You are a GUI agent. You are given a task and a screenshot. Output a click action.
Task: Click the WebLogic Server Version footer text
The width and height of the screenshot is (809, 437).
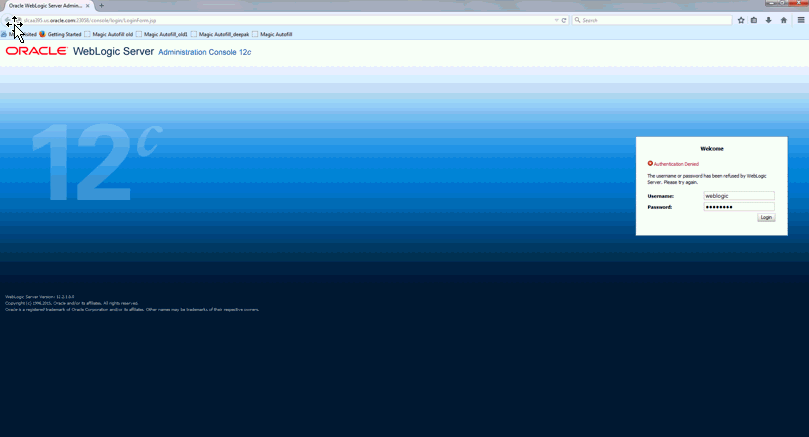[40, 297]
